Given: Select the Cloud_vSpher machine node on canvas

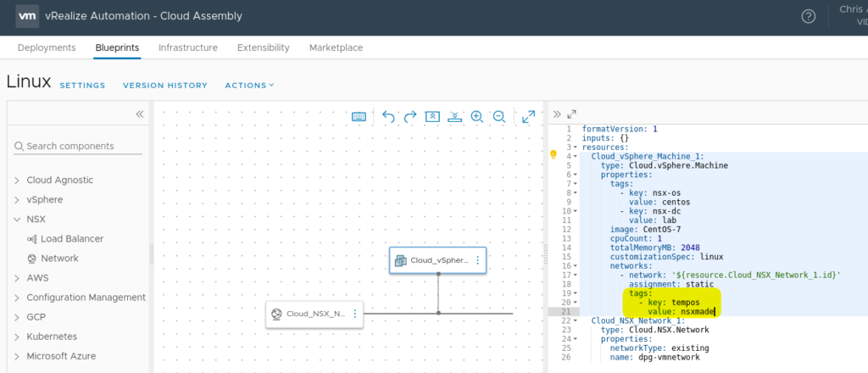Looking at the screenshot, I should click(x=438, y=260).
